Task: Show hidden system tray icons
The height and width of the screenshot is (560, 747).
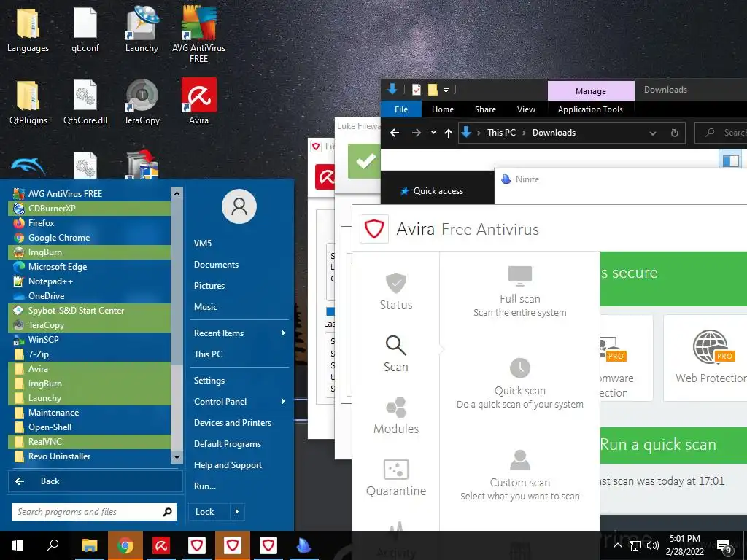Action: [617, 545]
